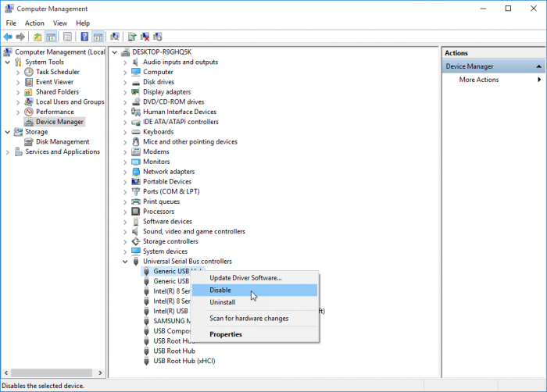This screenshot has height=392, width=547.
Task: Click the Disk Management drive icon
Action: pos(29,142)
